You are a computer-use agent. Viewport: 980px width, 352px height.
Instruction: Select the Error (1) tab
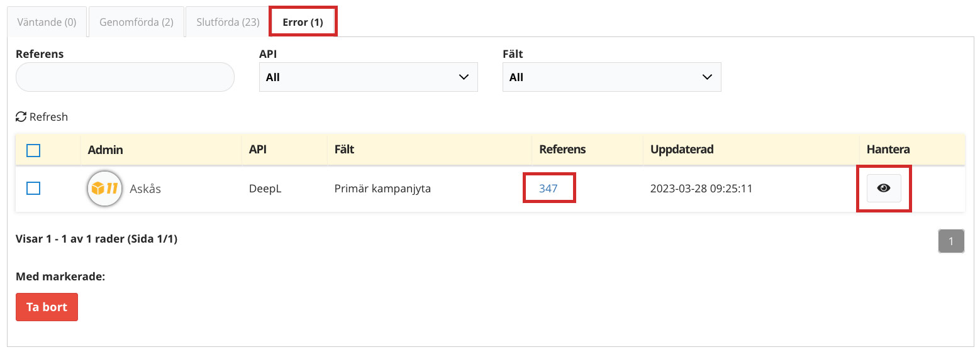click(303, 22)
